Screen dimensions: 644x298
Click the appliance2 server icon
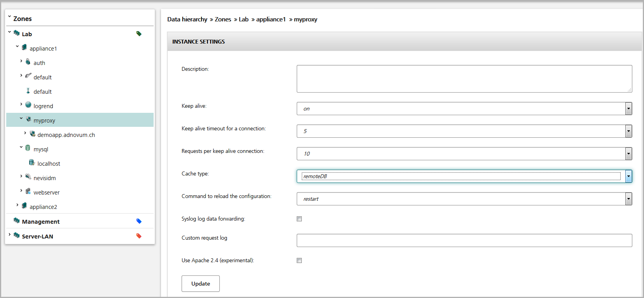tap(24, 205)
